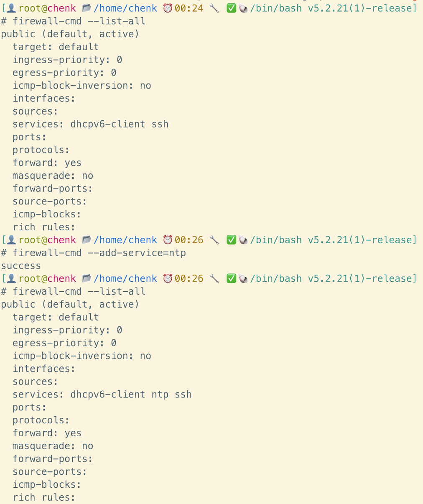Viewport: 423px width, 504px height.
Task: Click alarm clock icon in prompt above add-service command
Action: point(168,240)
